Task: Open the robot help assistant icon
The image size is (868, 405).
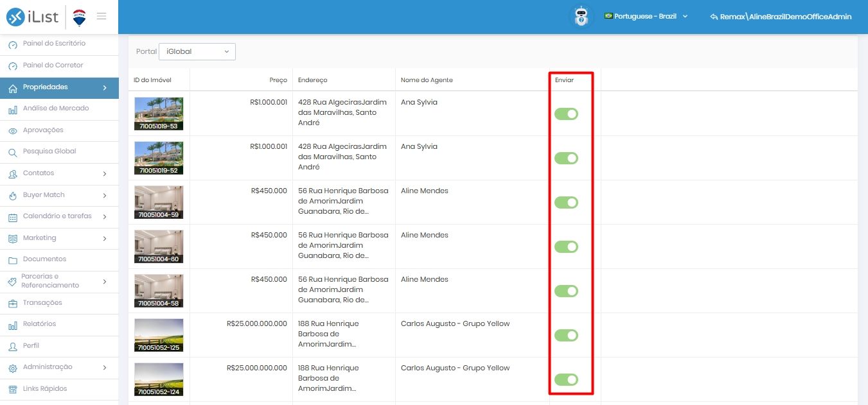Action: [581, 17]
